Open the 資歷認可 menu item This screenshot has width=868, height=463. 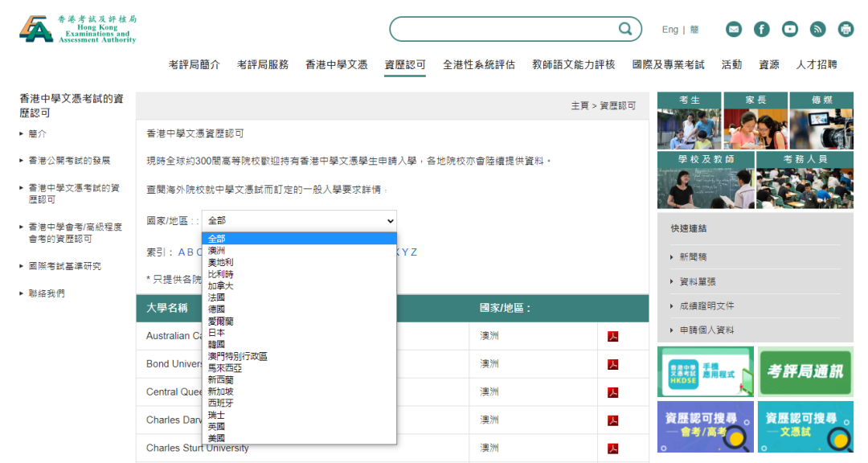click(405, 65)
